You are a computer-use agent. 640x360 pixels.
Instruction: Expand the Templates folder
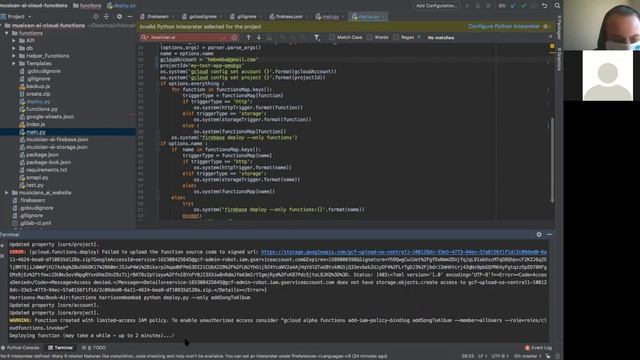pos(13,64)
